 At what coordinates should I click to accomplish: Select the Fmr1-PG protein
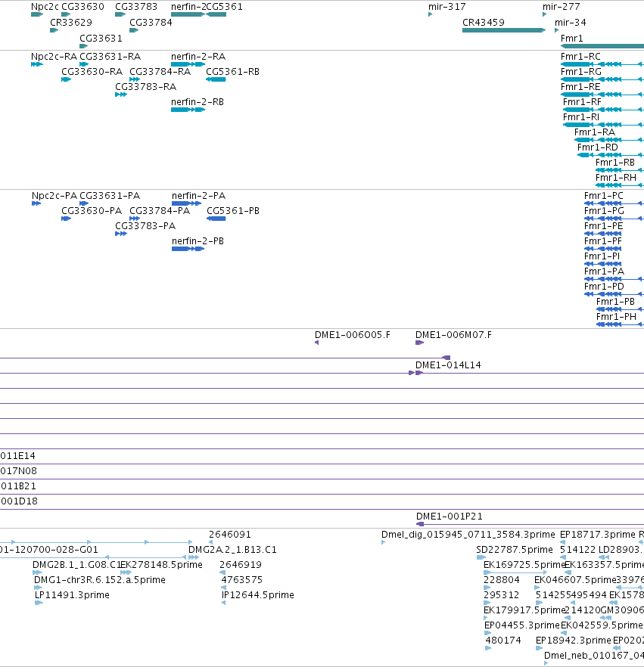(x=614, y=219)
